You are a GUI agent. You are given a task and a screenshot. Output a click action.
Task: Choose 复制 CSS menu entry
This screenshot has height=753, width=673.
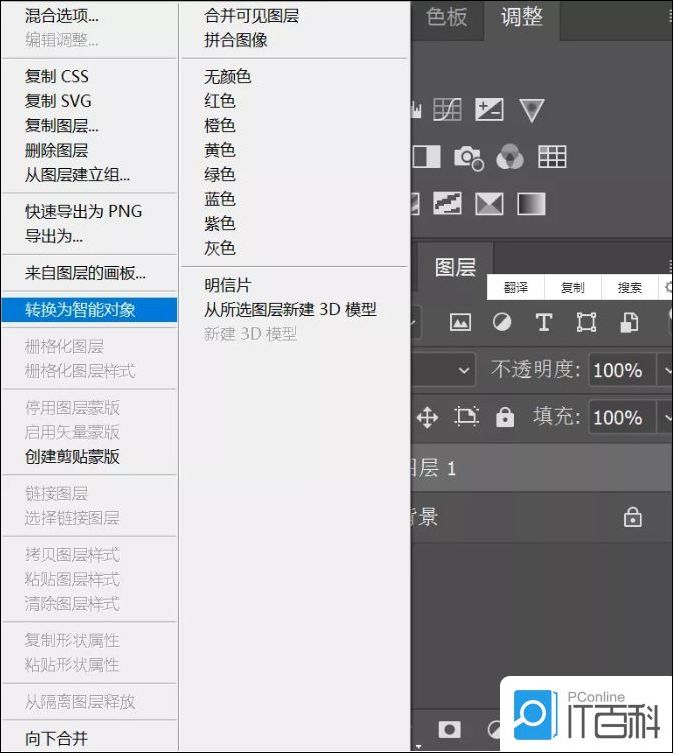click(57, 76)
